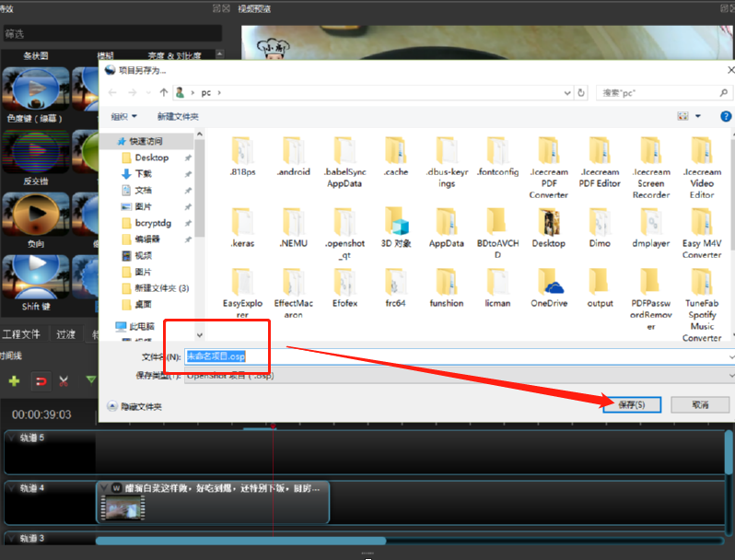Click the 文件名 input field
Viewport: 735px width, 560px height.
click(460, 356)
